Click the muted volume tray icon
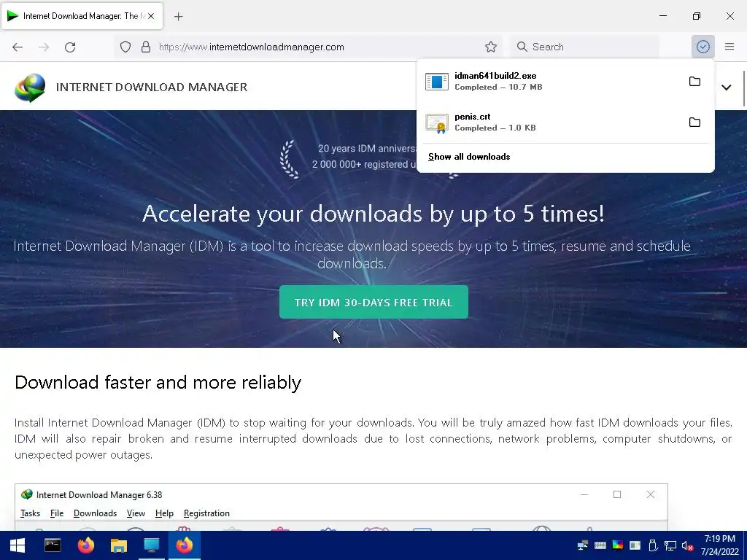The image size is (747, 560). tap(687, 545)
